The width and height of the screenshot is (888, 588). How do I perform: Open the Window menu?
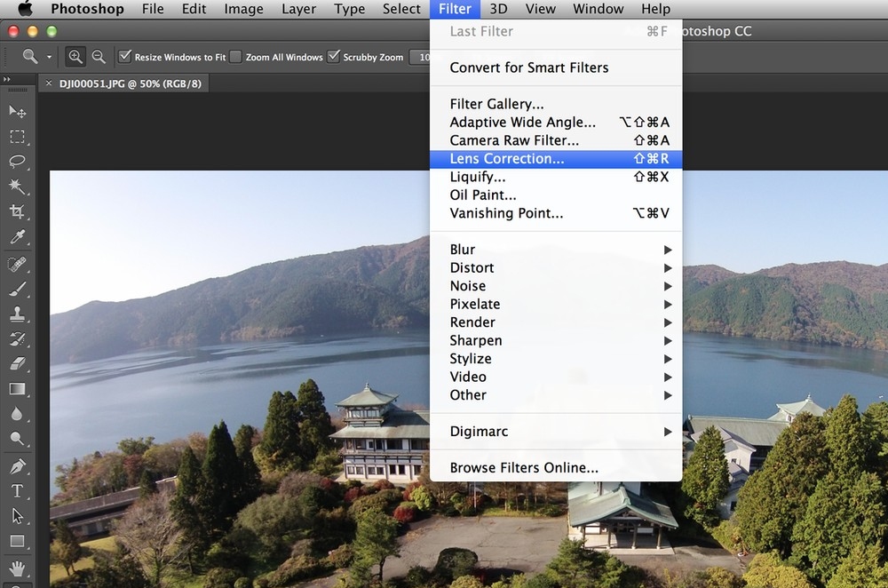pyautogui.click(x=598, y=9)
